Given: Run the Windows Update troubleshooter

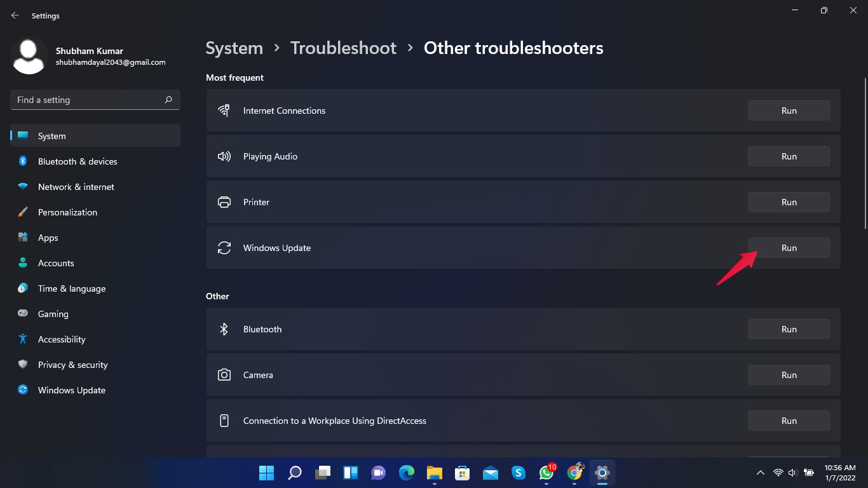Looking at the screenshot, I should (789, 248).
